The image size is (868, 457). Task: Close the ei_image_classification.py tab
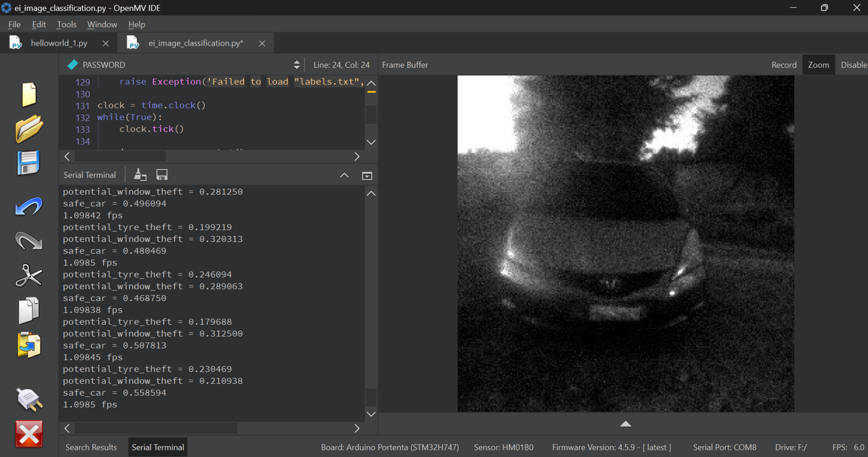pos(262,43)
